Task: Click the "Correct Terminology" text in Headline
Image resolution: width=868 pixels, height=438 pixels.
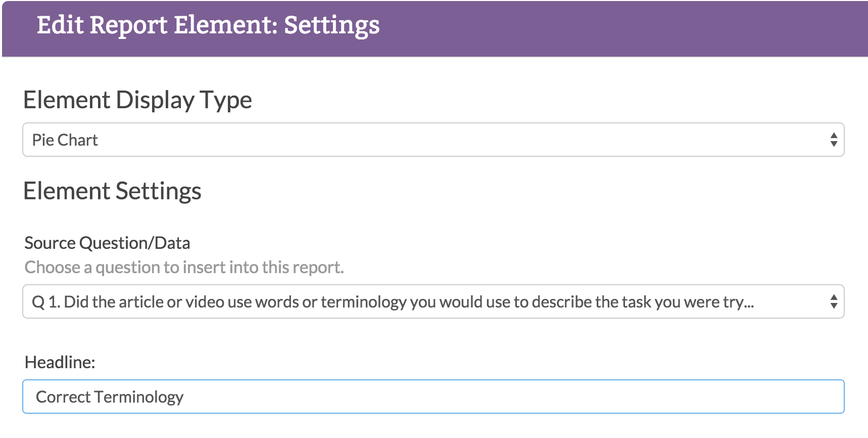Action: (x=109, y=397)
